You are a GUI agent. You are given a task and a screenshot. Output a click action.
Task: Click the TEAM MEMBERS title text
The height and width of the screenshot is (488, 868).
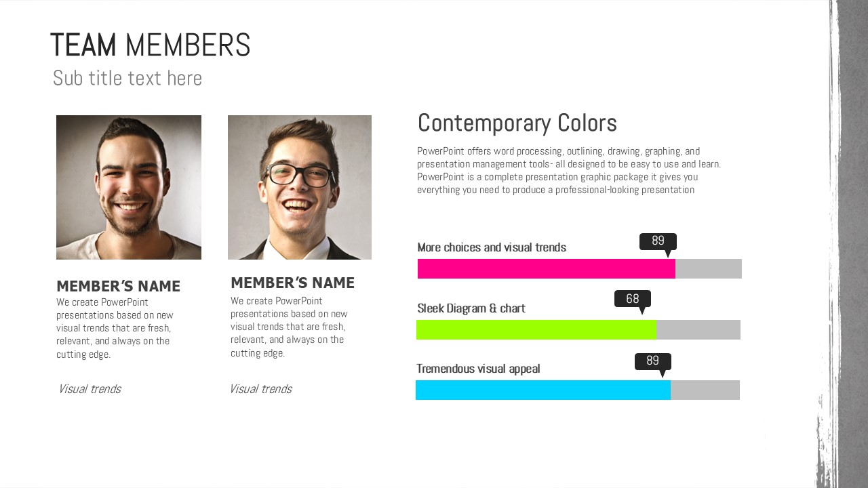pyautogui.click(x=151, y=45)
